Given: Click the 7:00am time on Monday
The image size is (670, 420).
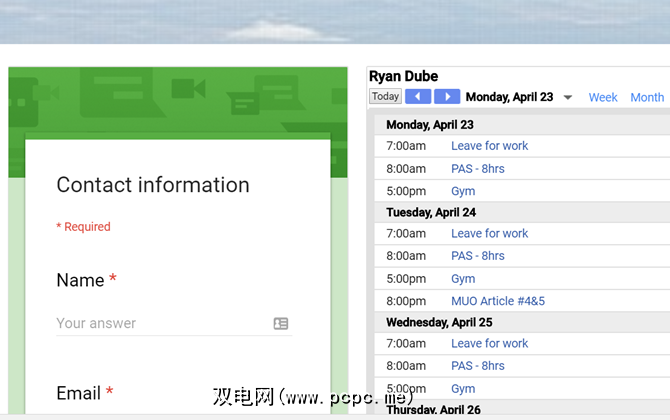Looking at the screenshot, I should click(x=406, y=146).
